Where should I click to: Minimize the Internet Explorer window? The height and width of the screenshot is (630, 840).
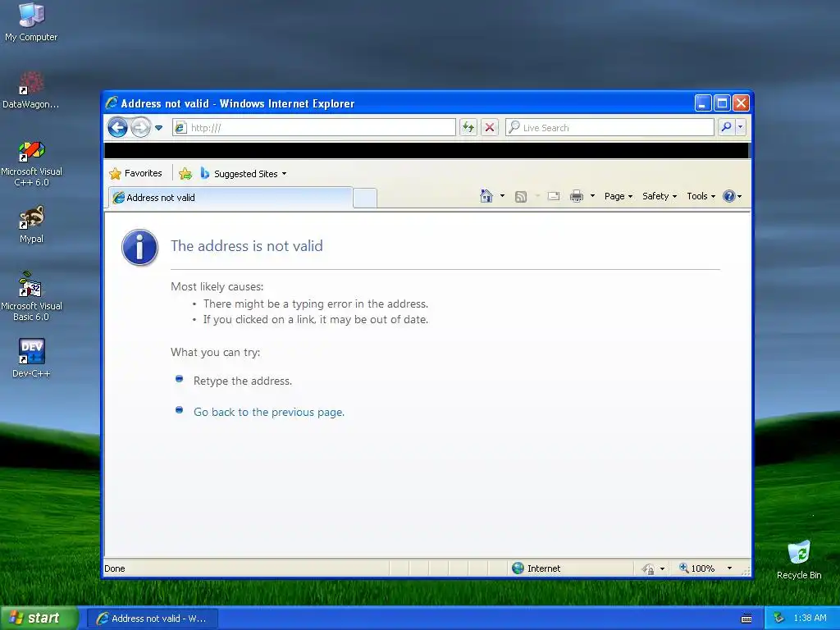[703, 103]
